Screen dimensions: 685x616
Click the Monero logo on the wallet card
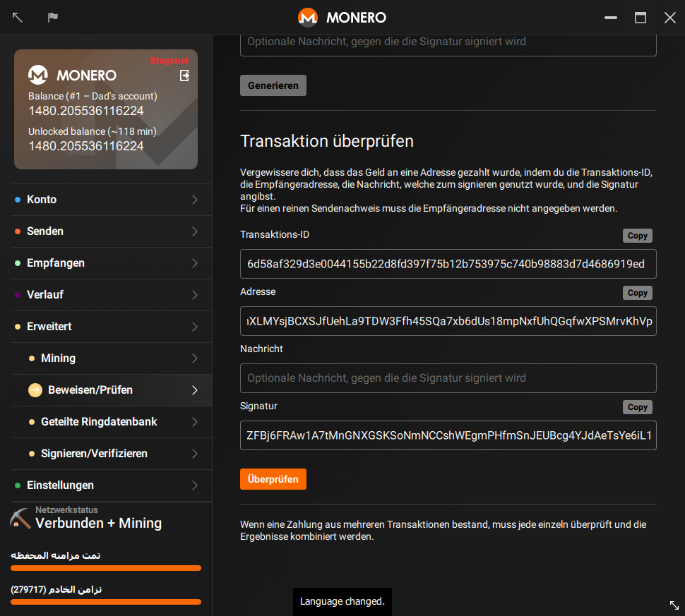38,75
